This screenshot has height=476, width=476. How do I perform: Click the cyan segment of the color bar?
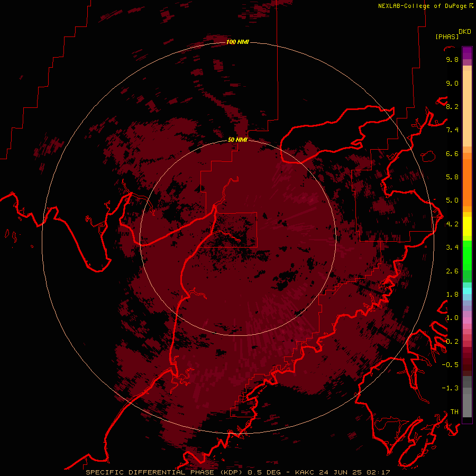point(467,291)
